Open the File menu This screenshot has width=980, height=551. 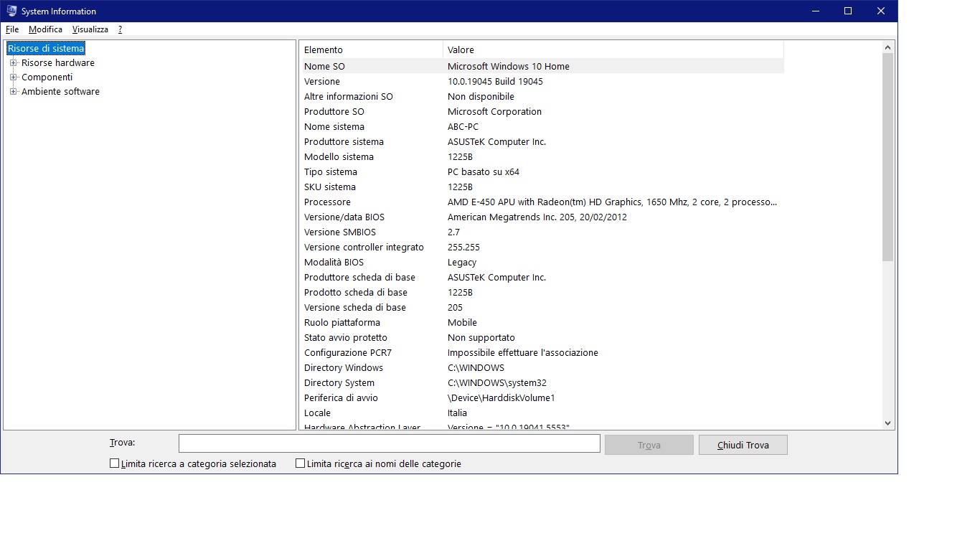point(12,29)
